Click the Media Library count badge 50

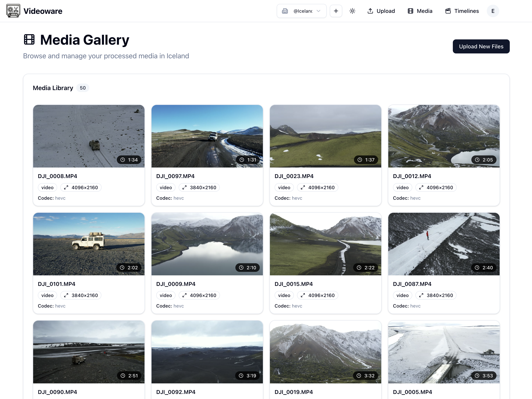coord(82,88)
